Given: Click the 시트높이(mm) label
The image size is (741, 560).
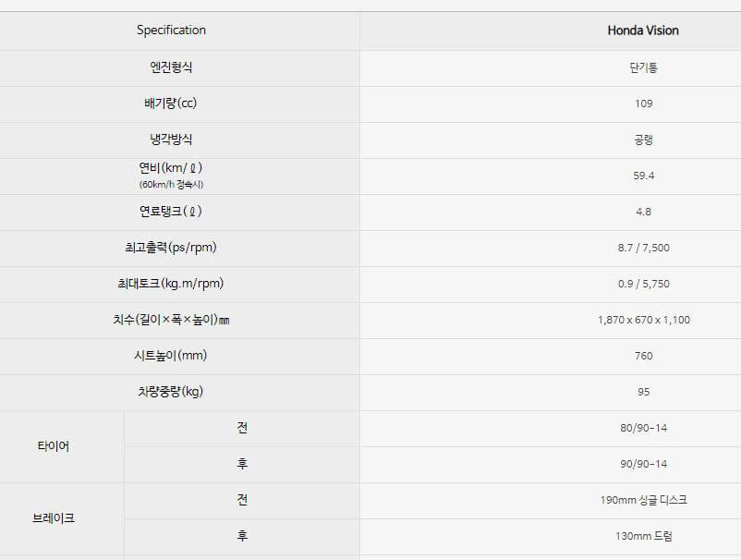Looking at the screenshot, I should (x=171, y=356).
